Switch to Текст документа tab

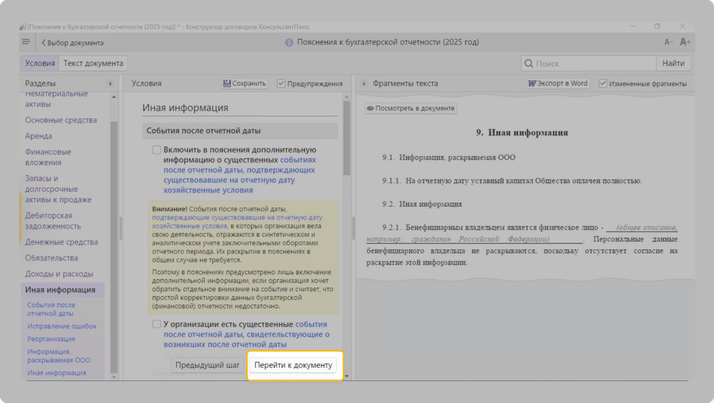pyautogui.click(x=93, y=63)
